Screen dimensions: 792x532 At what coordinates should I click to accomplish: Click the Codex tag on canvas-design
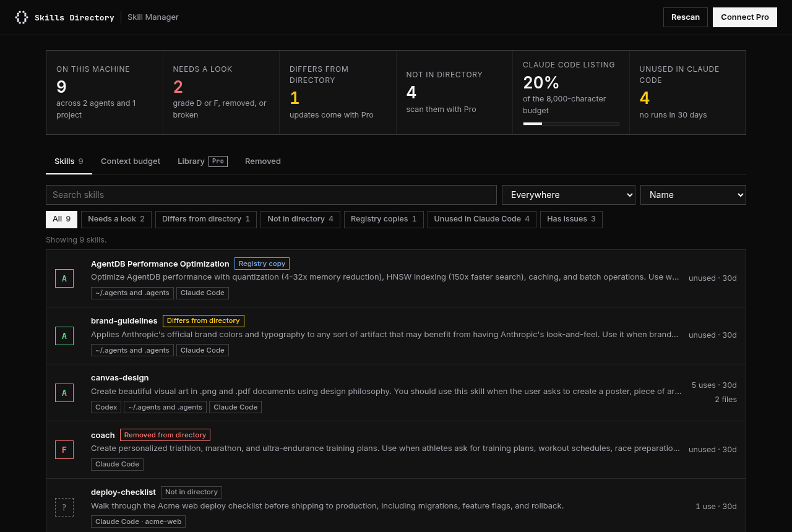pyautogui.click(x=106, y=407)
